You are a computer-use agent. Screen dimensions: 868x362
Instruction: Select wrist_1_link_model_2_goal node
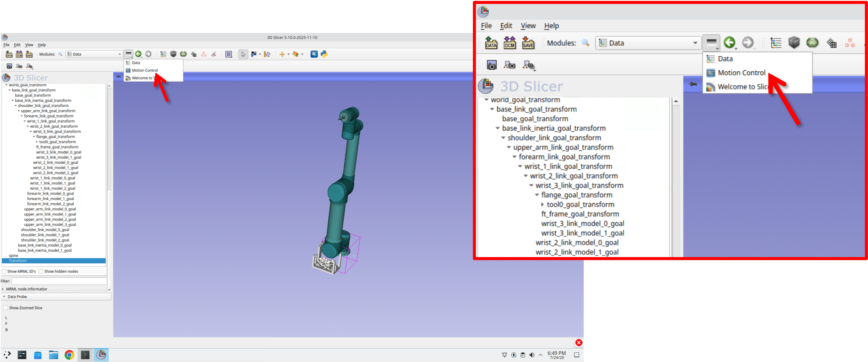(53, 188)
